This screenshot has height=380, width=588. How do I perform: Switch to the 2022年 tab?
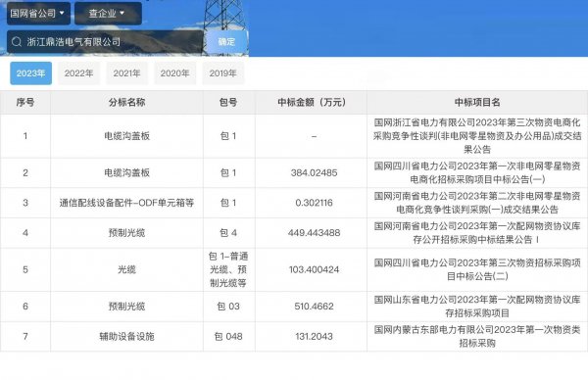pos(78,73)
